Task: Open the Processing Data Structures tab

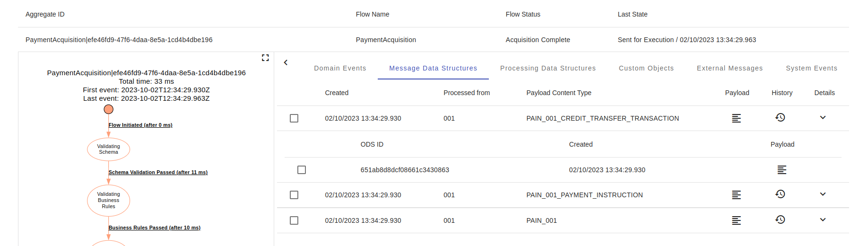Action: (x=547, y=68)
